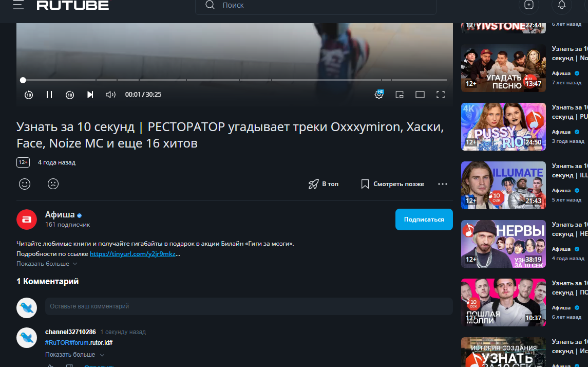Open the YIVSTONE 27:44 thumbnail

503,28
